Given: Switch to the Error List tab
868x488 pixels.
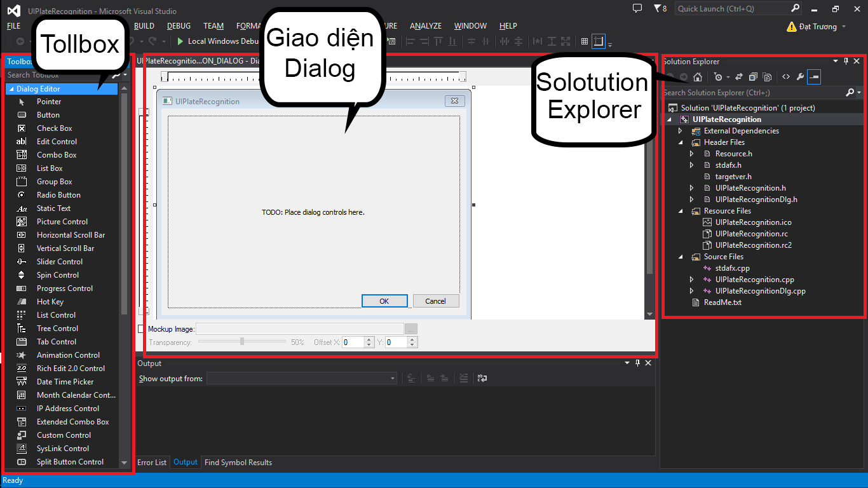Looking at the screenshot, I should (x=152, y=463).
